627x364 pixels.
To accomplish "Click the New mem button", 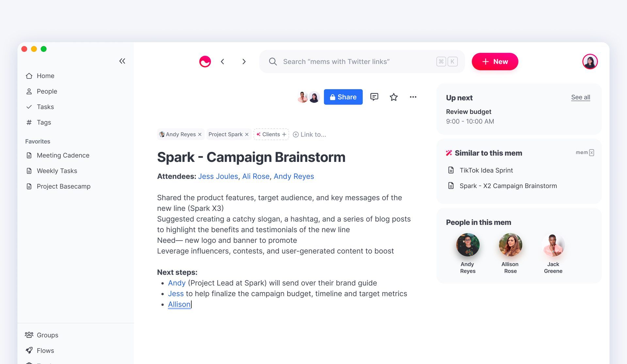I will point(494,61).
